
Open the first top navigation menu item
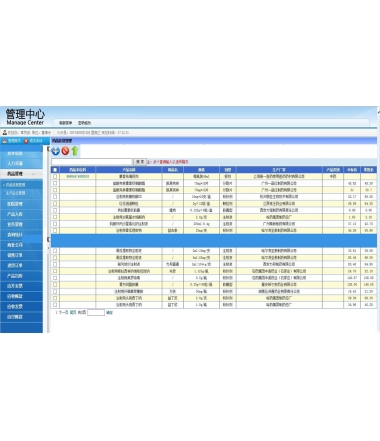coord(65,123)
